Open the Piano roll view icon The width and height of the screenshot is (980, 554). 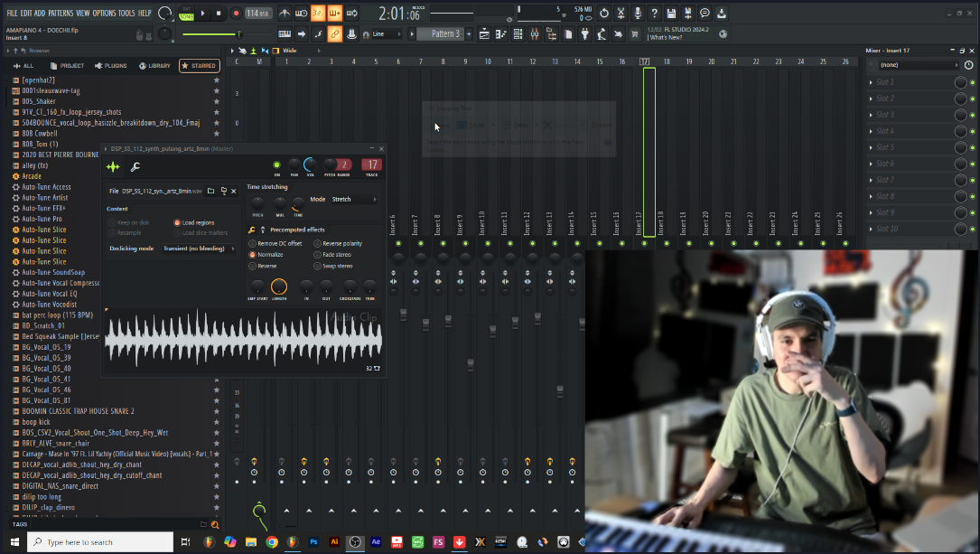[500, 34]
